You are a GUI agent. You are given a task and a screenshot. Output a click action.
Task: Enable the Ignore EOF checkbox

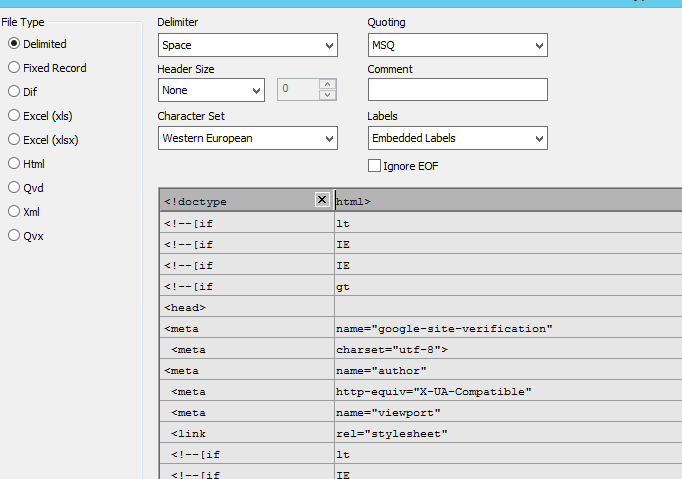[x=375, y=166]
